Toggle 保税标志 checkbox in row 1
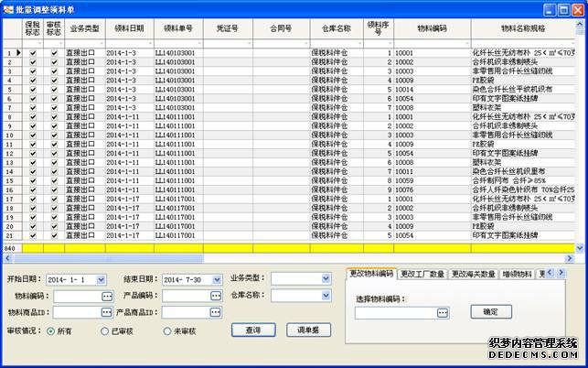 tap(33, 53)
